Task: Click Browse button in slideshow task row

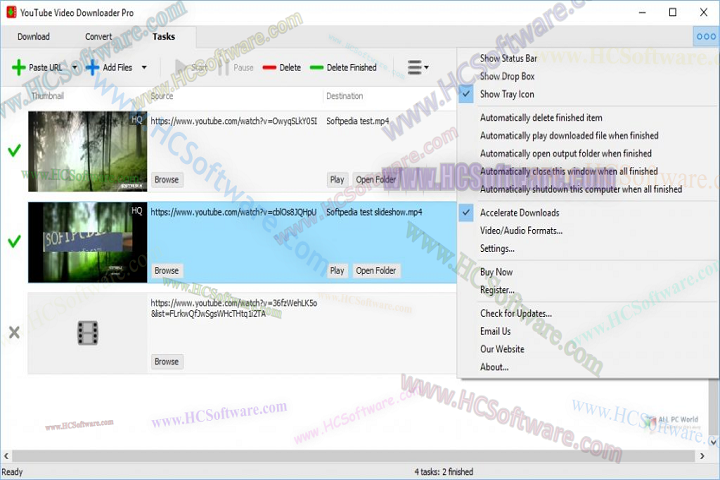Action: [167, 271]
